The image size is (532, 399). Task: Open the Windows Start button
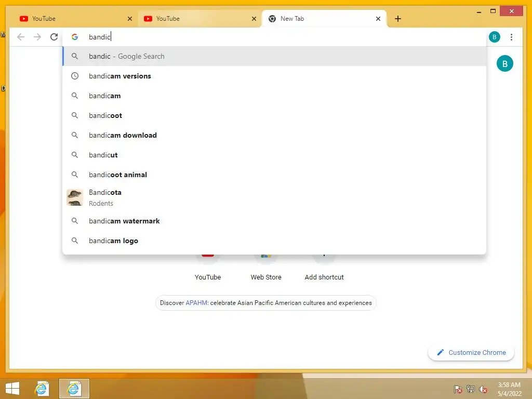pos(12,389)
